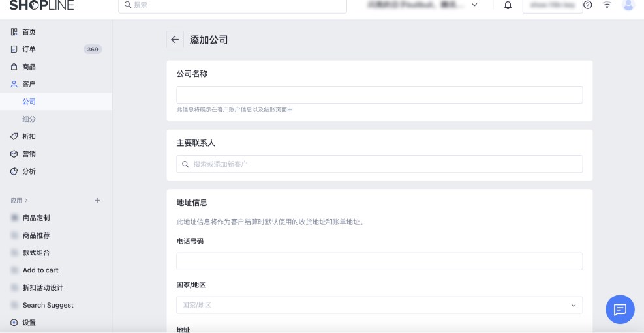The height and width of the screenshot is (333, 644).
Task: Click the SHOPLINE logo
Action: [x=42, y=5]
